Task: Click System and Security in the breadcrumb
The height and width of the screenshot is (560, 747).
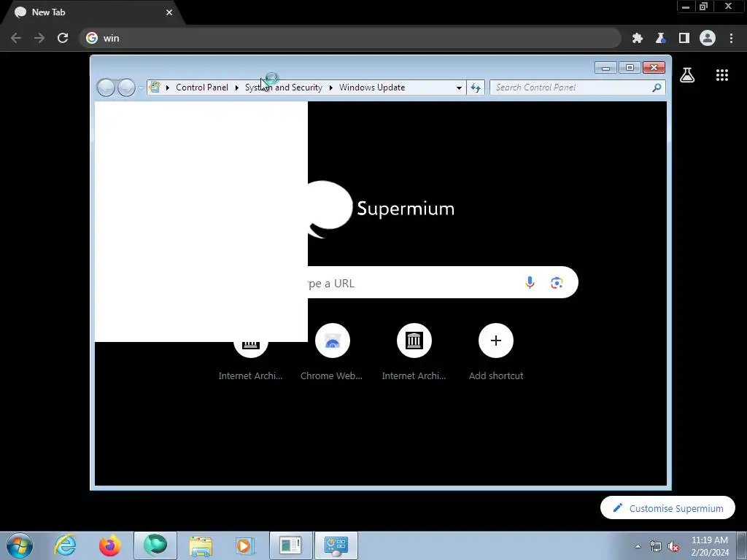Action: 284,87
